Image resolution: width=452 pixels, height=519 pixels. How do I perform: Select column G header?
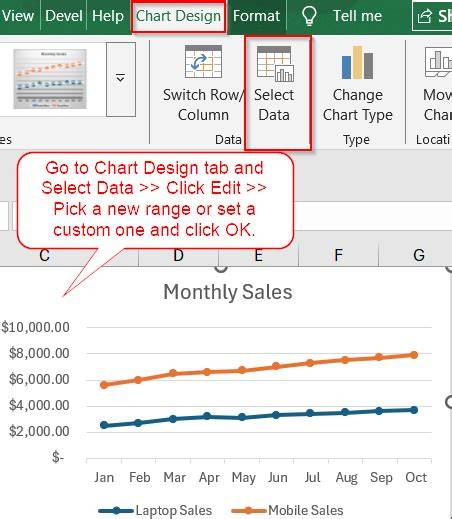tap(419, 255)
